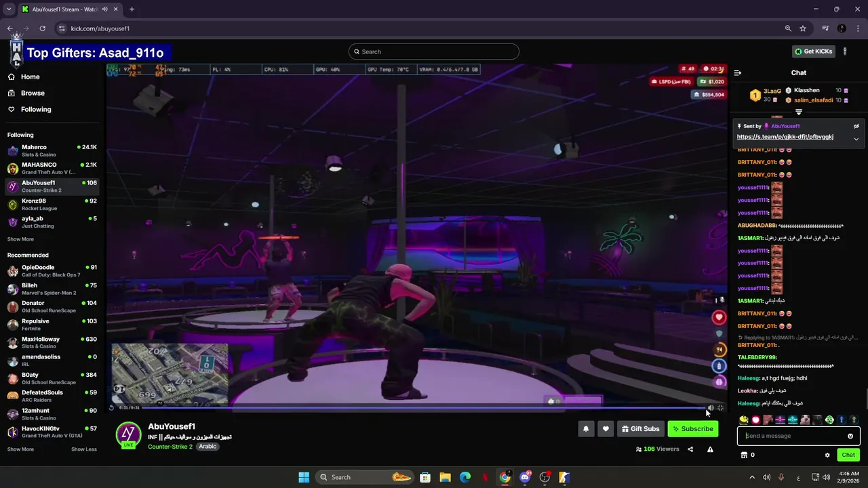
Task: Open Maherco channel in Following list
Action: pos(52,150)
